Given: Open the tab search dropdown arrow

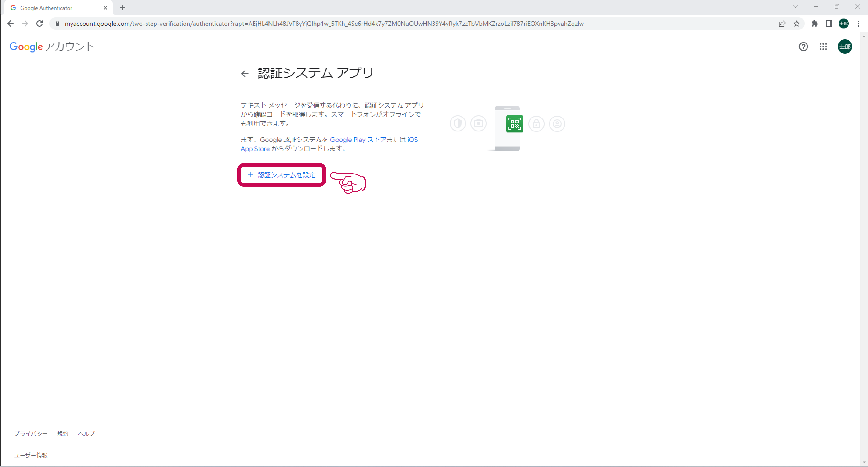Looking at the screenshot, I should (795, 6).
